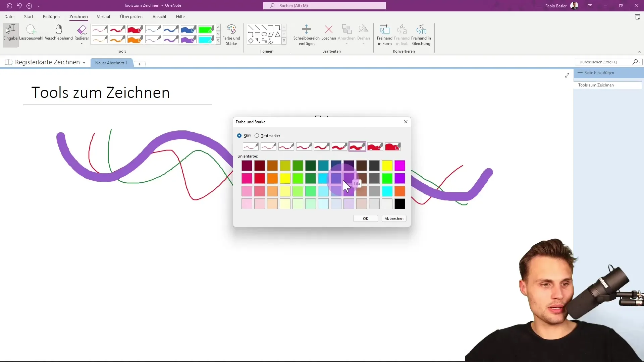The width and height of the screenshot is (644, 362).
Task: Expand the Formen shapes gallery more arrow
Action: (x=284, y=41)
